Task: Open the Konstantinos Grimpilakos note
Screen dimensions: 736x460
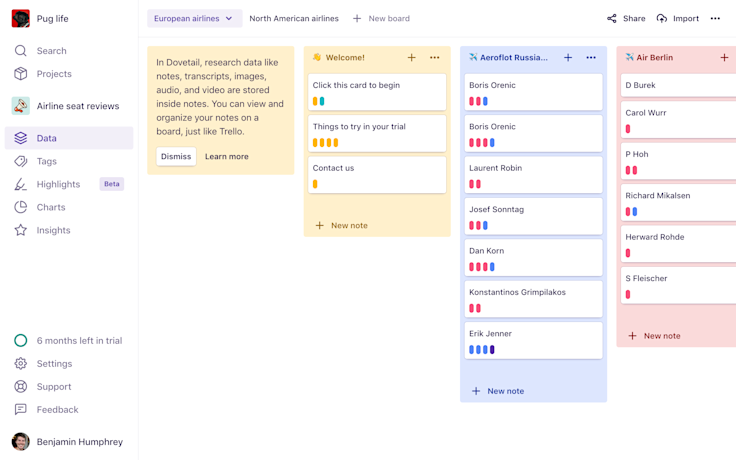Action: [533, 299]
